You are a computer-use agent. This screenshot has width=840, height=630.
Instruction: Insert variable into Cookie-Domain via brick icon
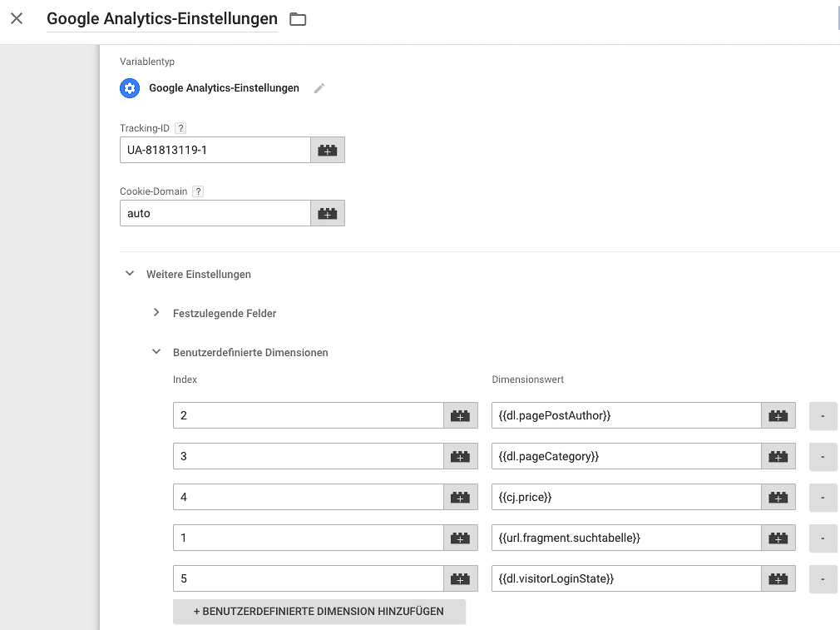click(x=328, y=213)
